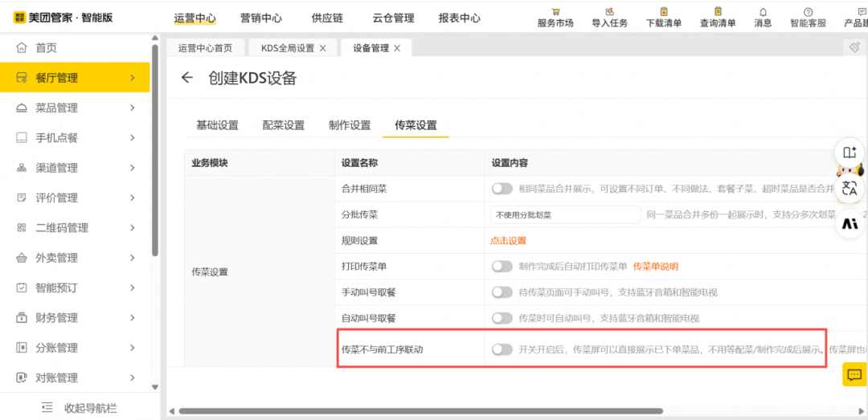Image resolution: width=868 pixels, height=420 pixels.
Task: Expand 菜品管理 in sidebar
Action: click(x=75, y=108)
